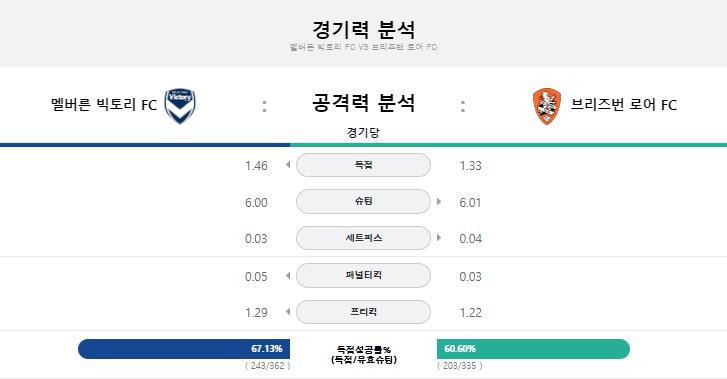Click the blue 67.13% success rate bar
The width and height of the screenshot is (727, 379).
184,349
